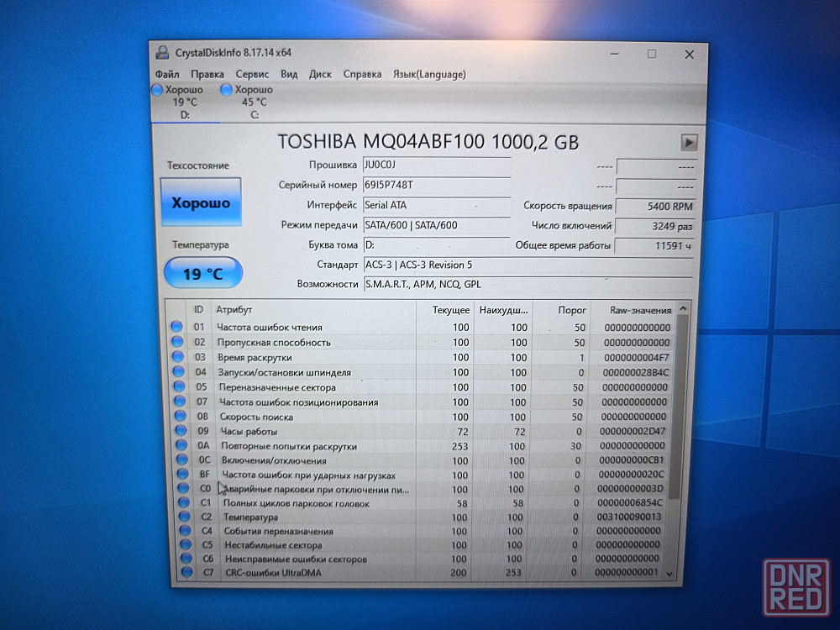Viewport: 840px width, 630px height.
Task: Click status icon for Переназначенные сектора row
Action: (x=177, y=387)
